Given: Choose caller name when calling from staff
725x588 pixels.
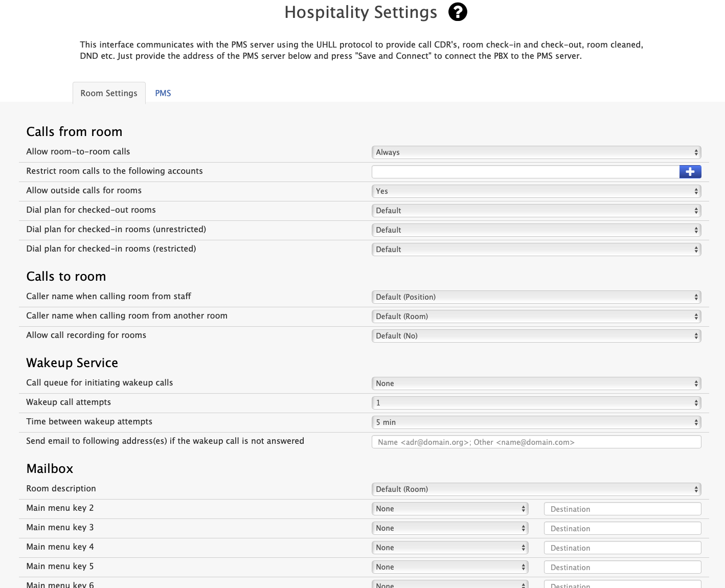Looking at the screenshot, I should click(x=536, y=297).
